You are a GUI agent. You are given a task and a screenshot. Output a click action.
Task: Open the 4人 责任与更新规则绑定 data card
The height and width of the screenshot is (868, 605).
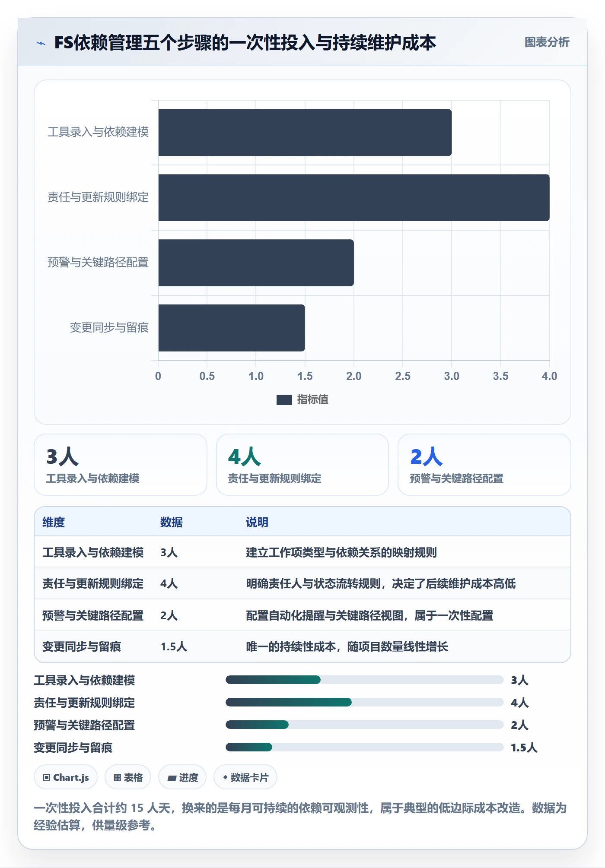point(302,465)
